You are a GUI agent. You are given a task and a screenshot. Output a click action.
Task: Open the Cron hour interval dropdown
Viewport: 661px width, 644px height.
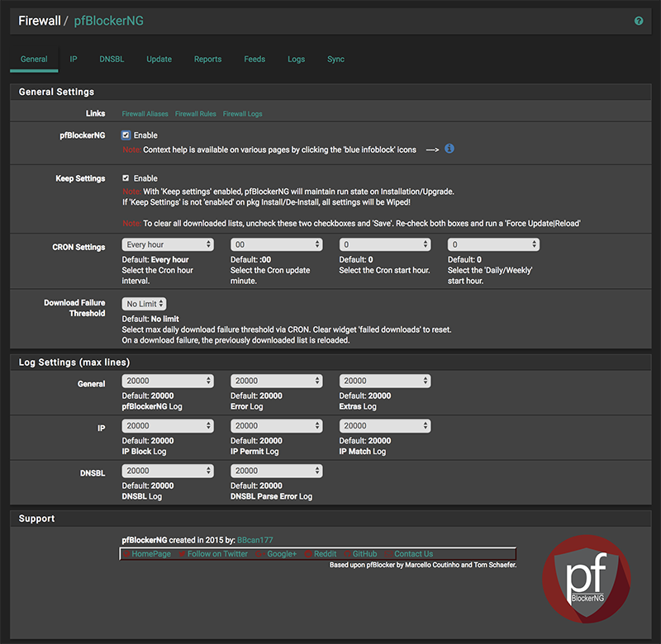(x=168, y=244)
